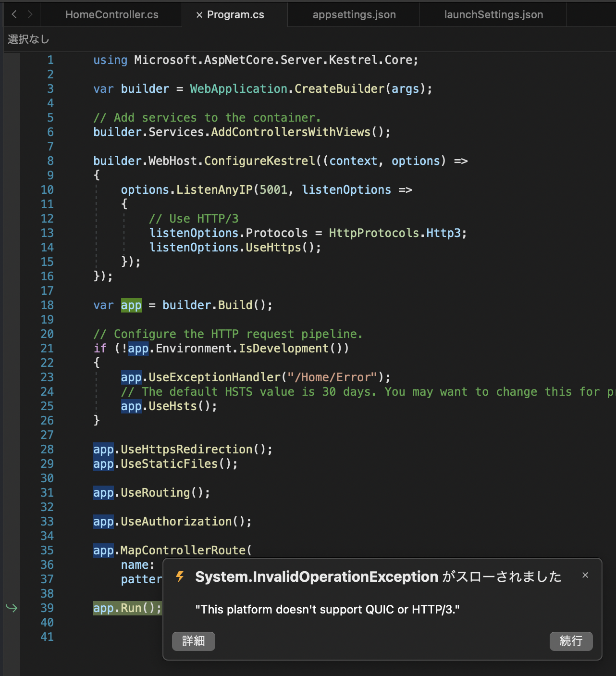Click UseHttpsRedirection on line 28
The image size is (616, 676).
point(186,450)
